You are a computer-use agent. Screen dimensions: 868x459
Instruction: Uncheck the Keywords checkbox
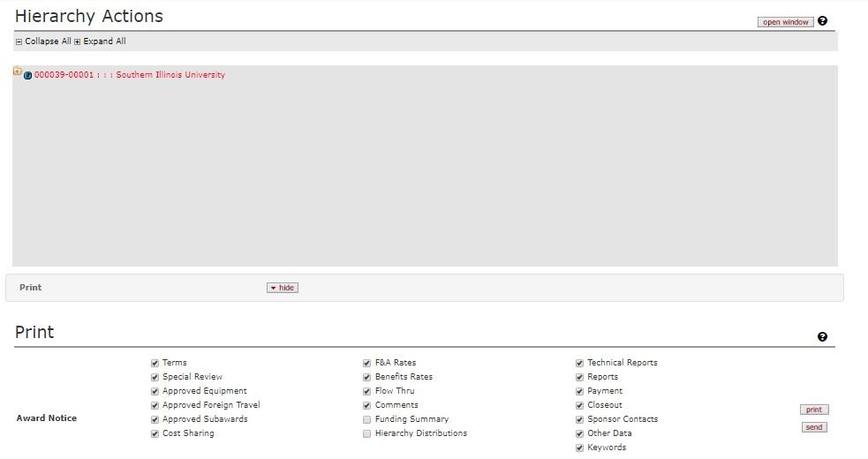click(x=580, y=448)
